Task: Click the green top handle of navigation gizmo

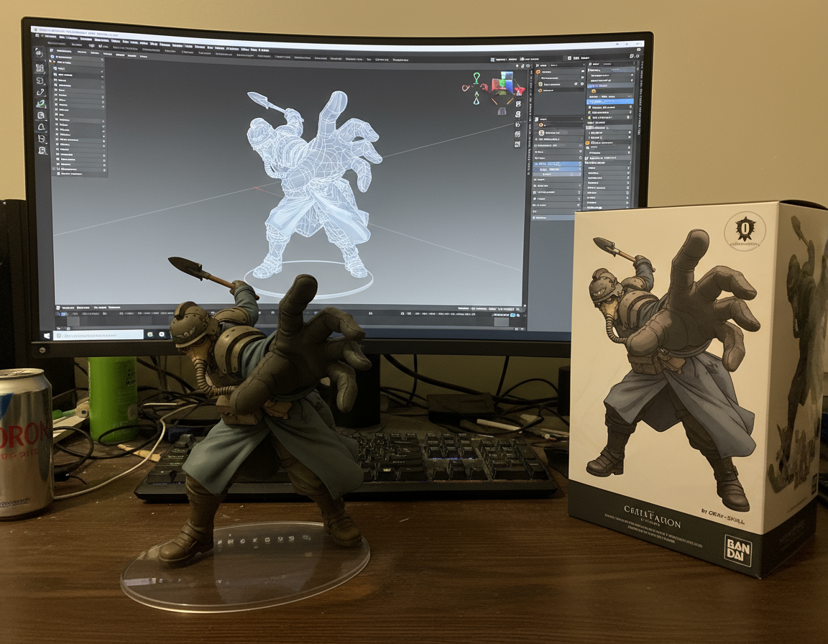Action: point(477,78)
